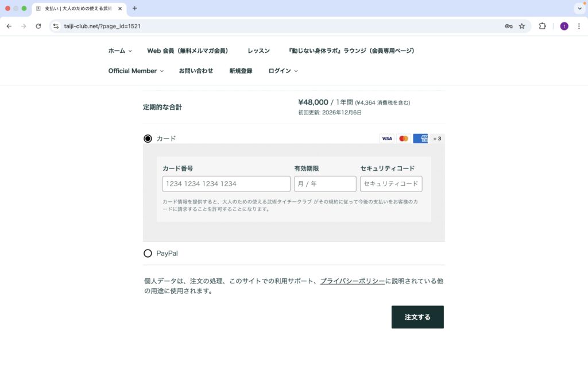The height and width of the screenshot is (368, 588).
Task: Select the PayPal payment option
Action: pos(148,253)
